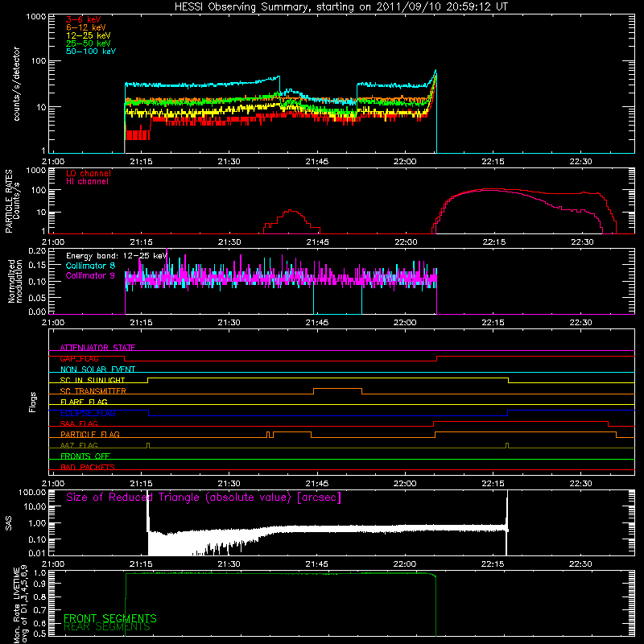
Task: Click the ATTENUATOR_STATE flag label
Action: [x=97, y=348]
